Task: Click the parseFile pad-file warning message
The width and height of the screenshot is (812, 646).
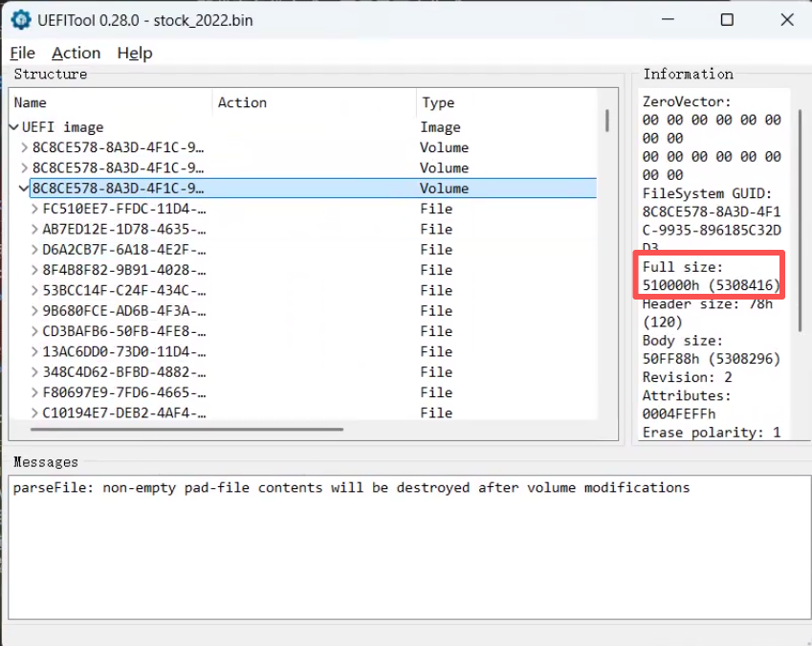Action: pyautogui.click(x=352, y=487)
